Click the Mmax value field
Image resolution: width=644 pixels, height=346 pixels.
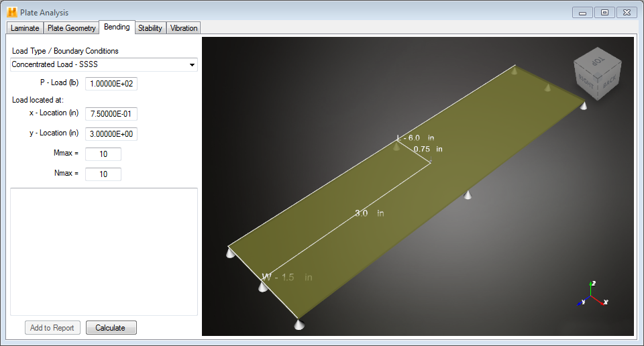103,154
